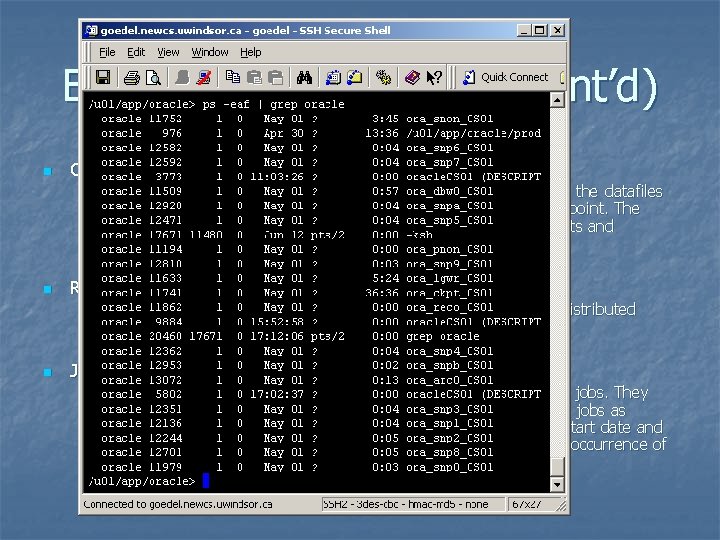
Task: Click the process name 'ora_snp8_CS01'
Action: [x=450, y=452]
